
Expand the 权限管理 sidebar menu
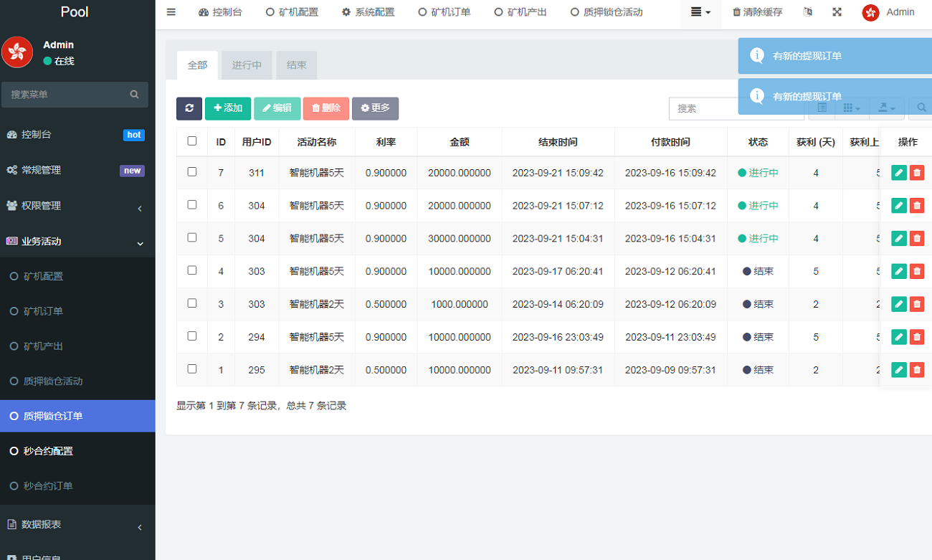click(77, 206)
